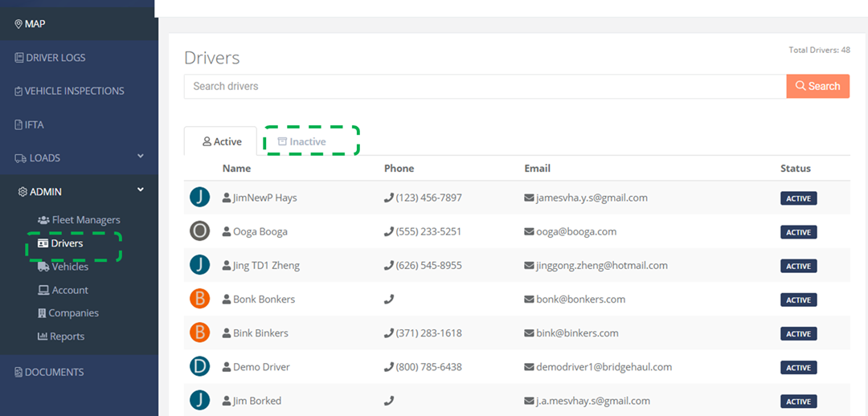Viewport: 868px width, 416px height.
Task: Switch to the Inactive tab
Action: [301, 141]
